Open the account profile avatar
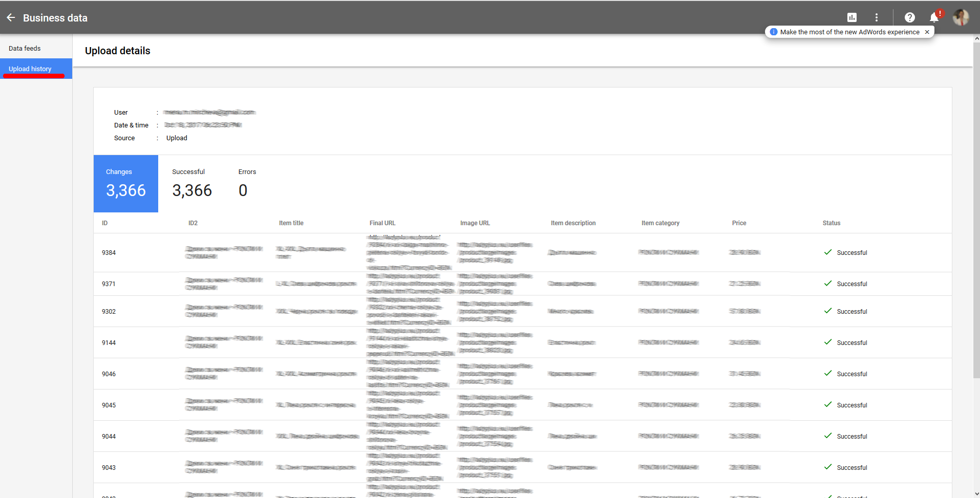Viewport: 980px width, 498px height. 961,17
